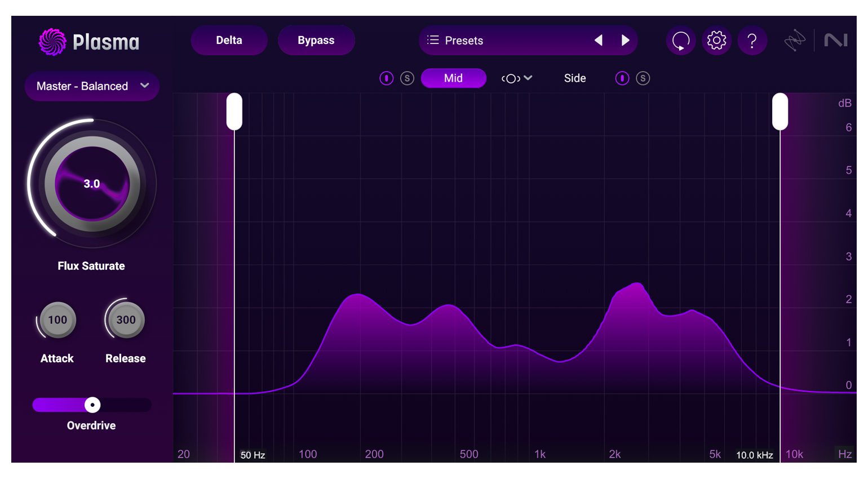Click the Plasma swirl logo icon

tap(52, 42)
